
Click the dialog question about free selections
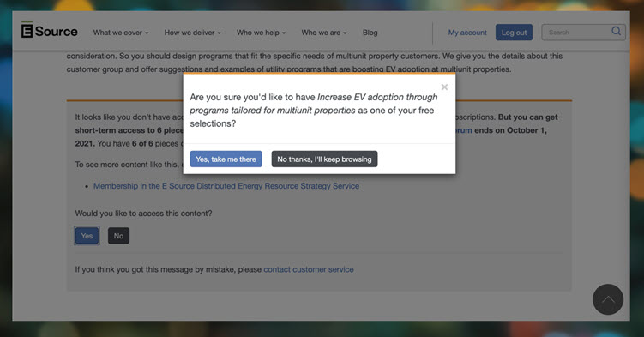(314, 111)
